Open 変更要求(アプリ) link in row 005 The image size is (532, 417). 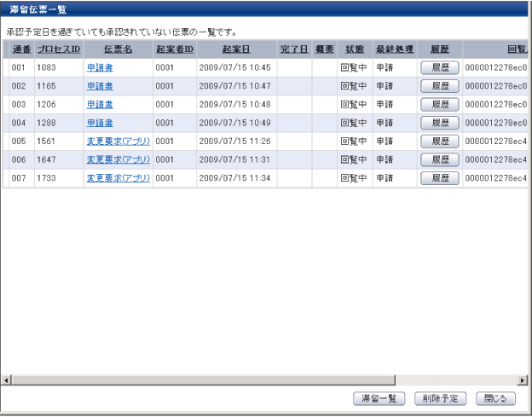[118, 141]
